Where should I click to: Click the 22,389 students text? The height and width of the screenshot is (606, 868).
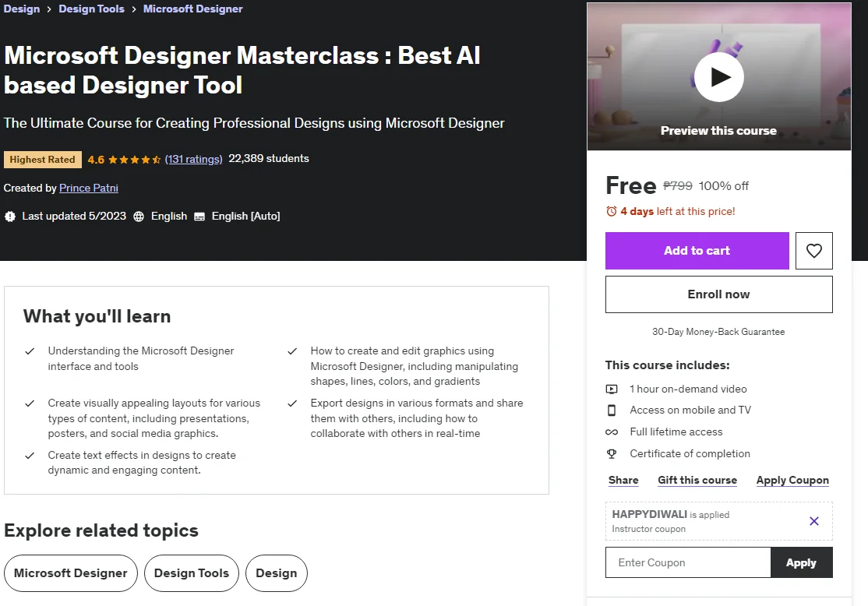point(269,159)
